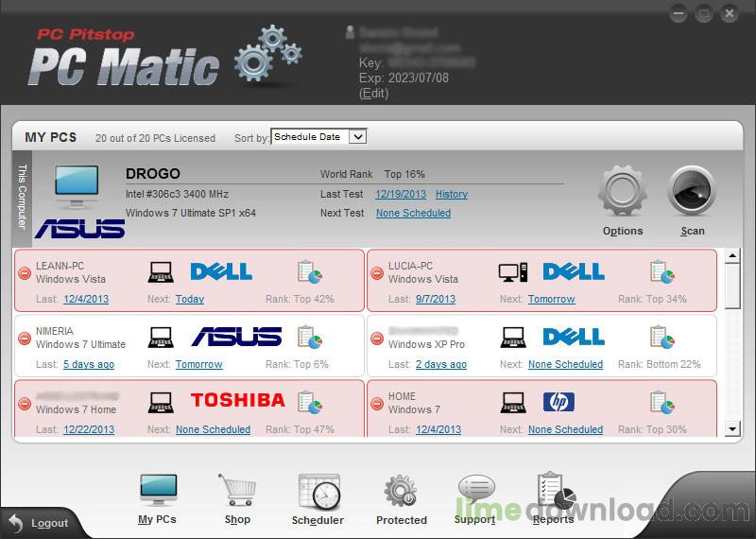Select the This Computer side tab
The image size is (756, 539).
pyautogui.click(x=22, y=199)
